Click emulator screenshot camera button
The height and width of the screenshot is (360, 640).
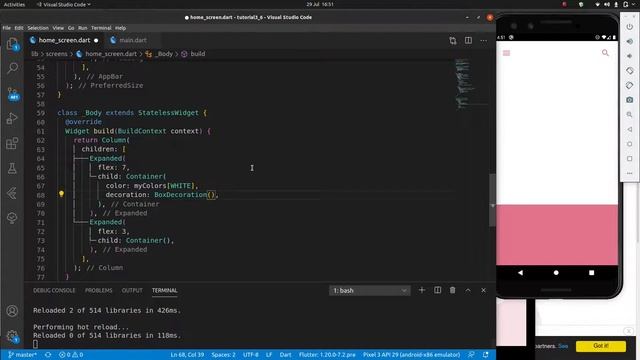click(629, 100)
